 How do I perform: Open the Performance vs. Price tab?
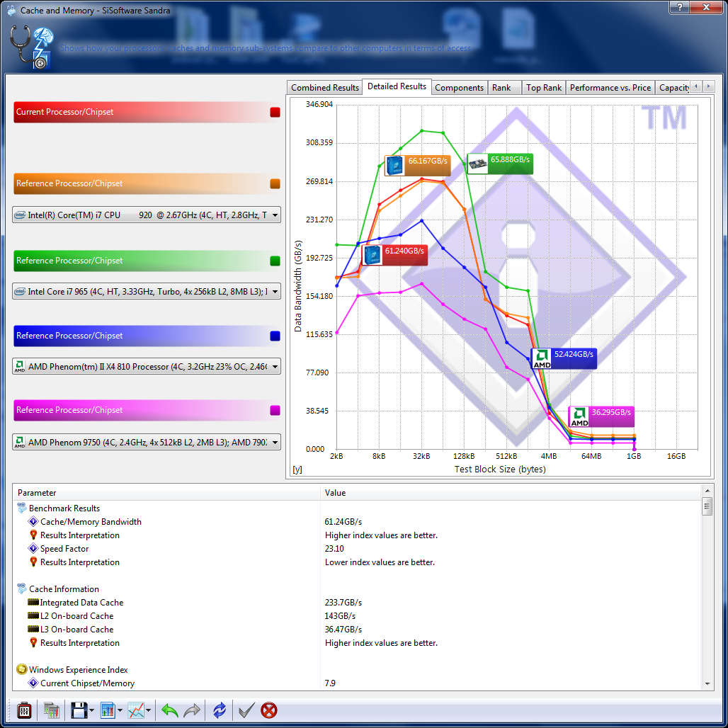610,88
